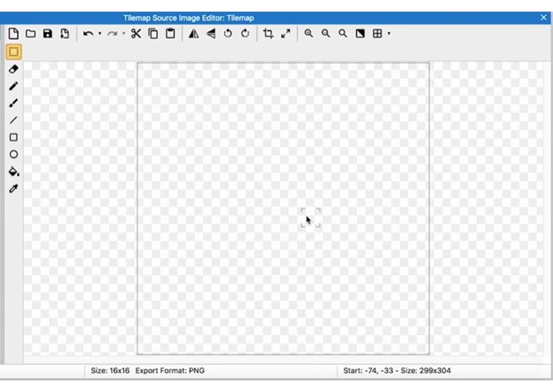
Task: Flip the image horizontally
Action: [194, 33]
